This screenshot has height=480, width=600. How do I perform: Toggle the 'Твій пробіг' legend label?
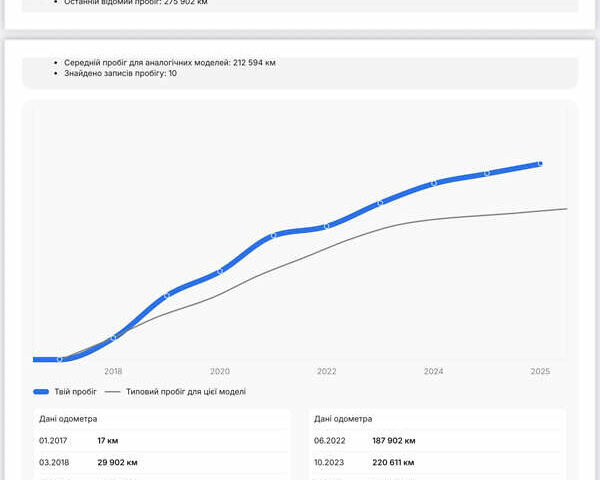click(x=75, y=392)
